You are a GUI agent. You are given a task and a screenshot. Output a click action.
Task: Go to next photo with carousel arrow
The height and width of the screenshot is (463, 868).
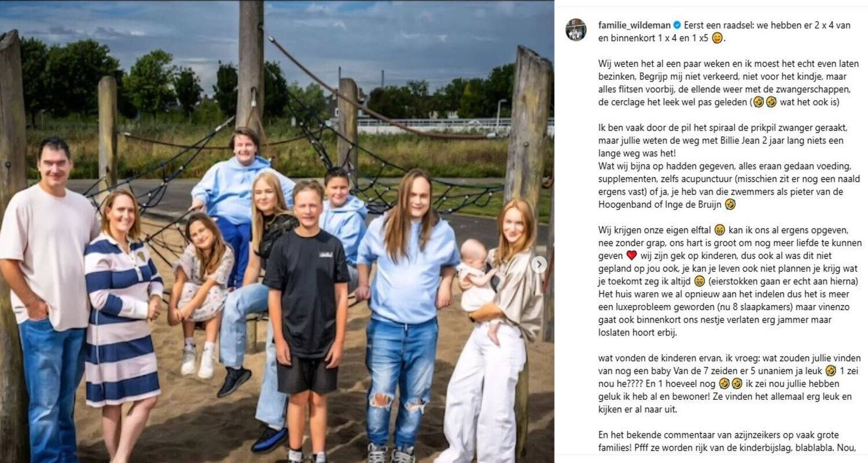[539, 264]
